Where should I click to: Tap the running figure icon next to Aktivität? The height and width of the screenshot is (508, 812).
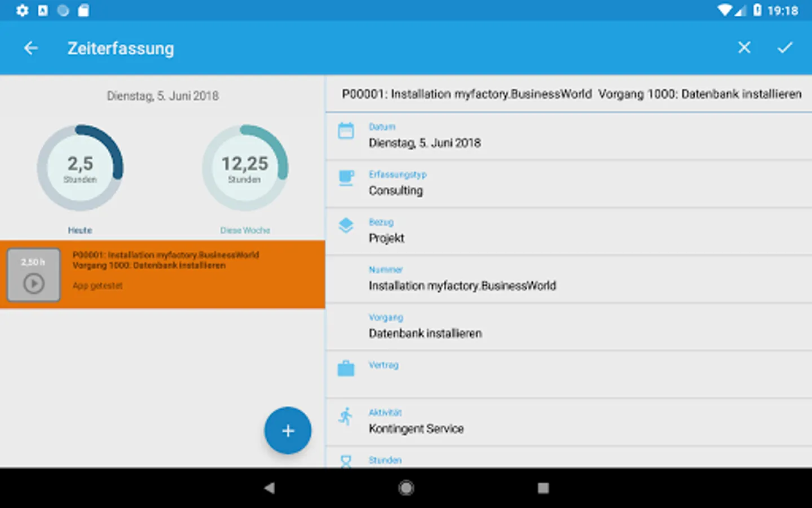coord(346,417)
